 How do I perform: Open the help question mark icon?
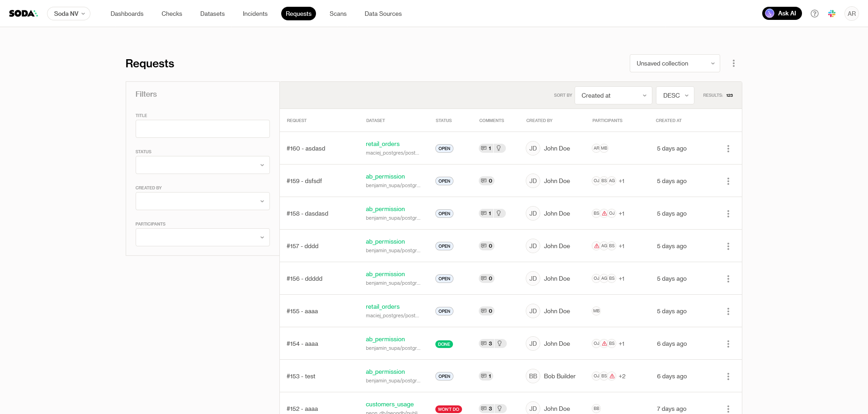tap(814, 14)
